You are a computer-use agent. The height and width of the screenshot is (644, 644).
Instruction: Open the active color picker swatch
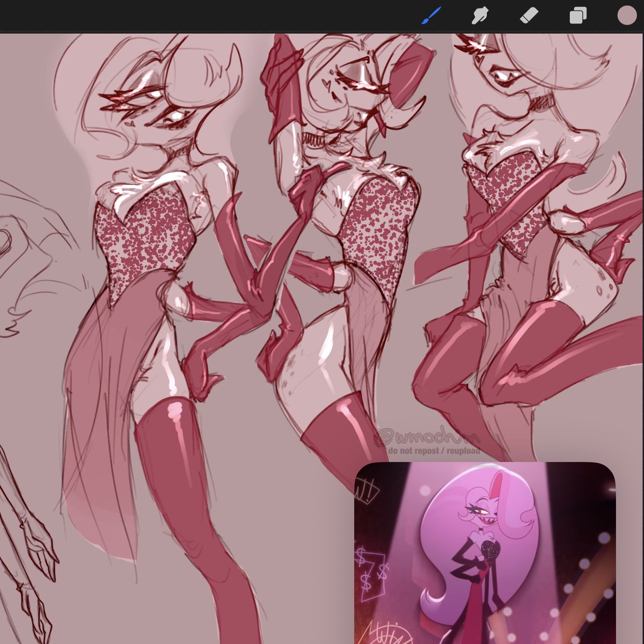(x=626, y=16)
